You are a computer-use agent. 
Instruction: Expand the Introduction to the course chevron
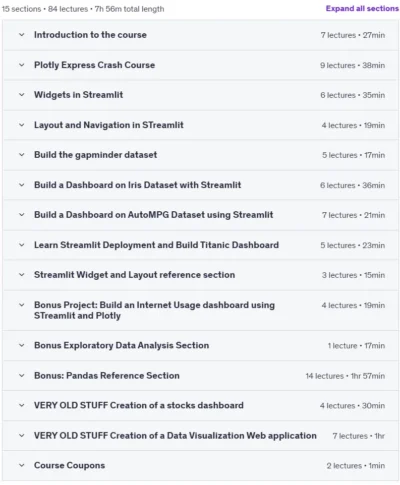tap(22, 35)
